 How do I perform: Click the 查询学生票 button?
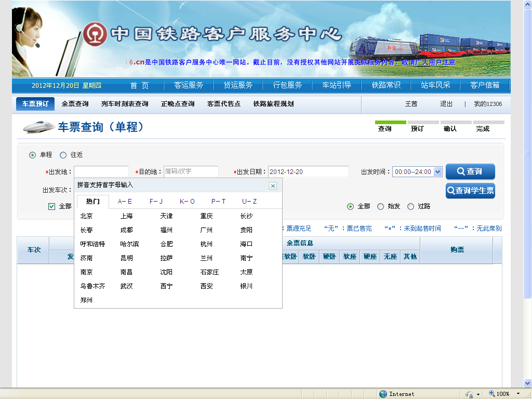tap(470, 191)
